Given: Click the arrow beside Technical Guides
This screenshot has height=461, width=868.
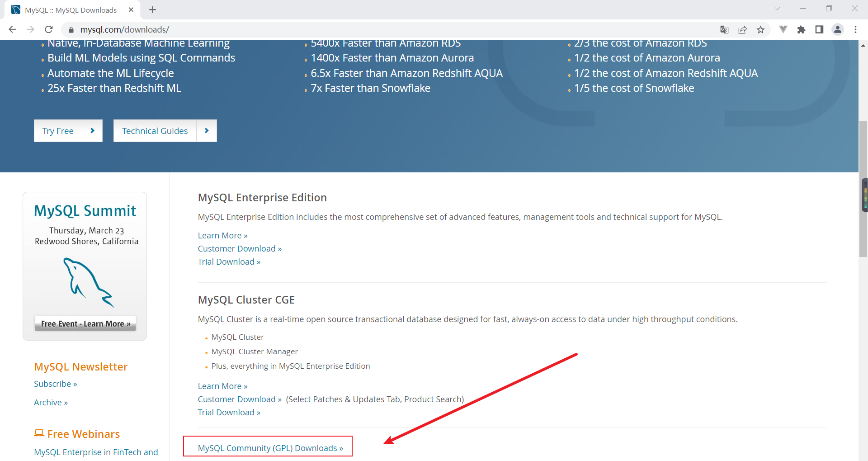Looking at the screenshot, I should coord(207,131).
